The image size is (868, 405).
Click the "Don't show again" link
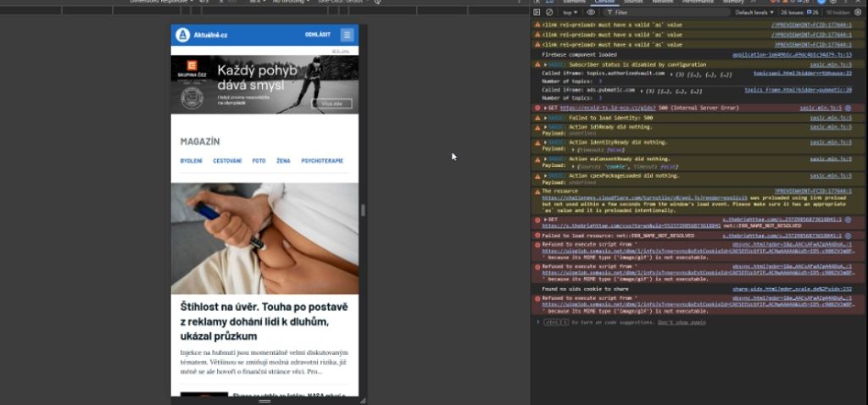click(x=682, y=322)
